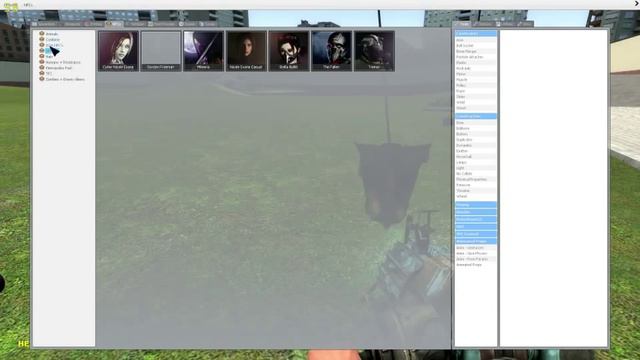
Task: Click the icon beside Humans + Resistance
Action: pyautogui.click(x=42, y=62)
